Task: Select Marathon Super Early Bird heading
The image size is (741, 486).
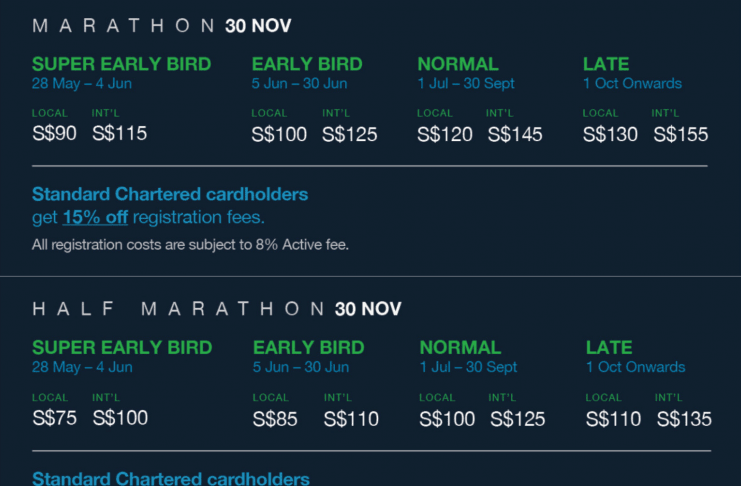Action: tap(121, 64)
